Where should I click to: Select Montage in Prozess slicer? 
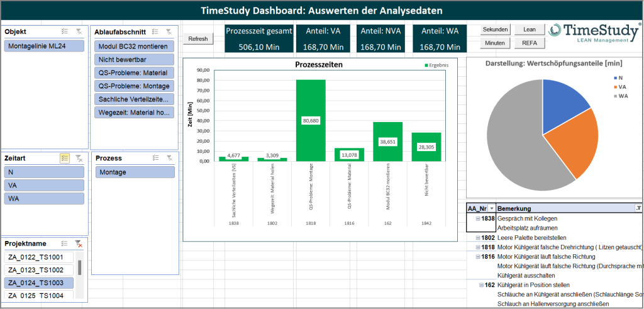coord(135,172)
